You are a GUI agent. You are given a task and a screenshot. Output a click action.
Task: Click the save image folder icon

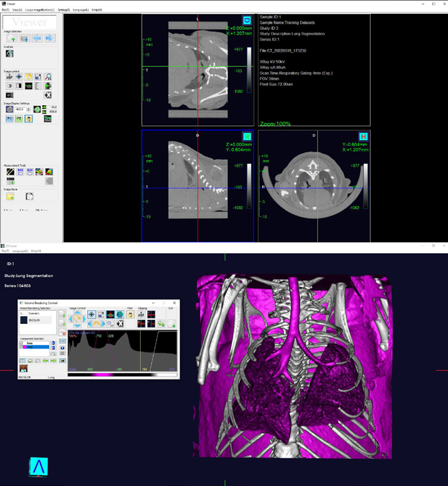point(10,196)
